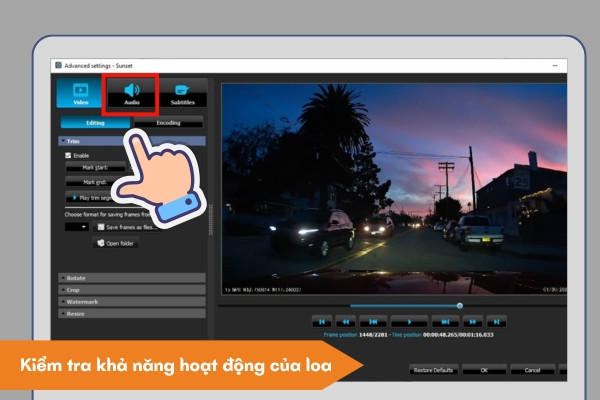Click the video preview frame
600x400 pixels.
(x=394, y=189)
